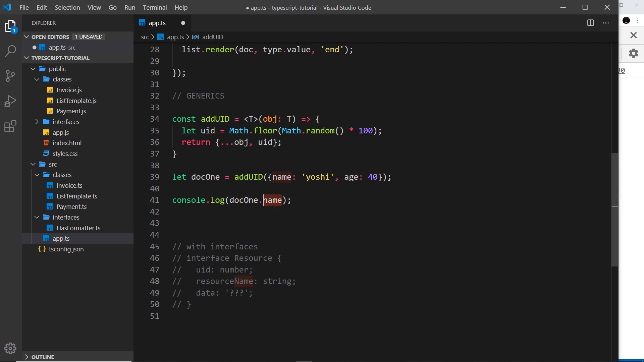644x362 pixels.
Task: Click line number 34 in gutter
Action: click(155, 119)
